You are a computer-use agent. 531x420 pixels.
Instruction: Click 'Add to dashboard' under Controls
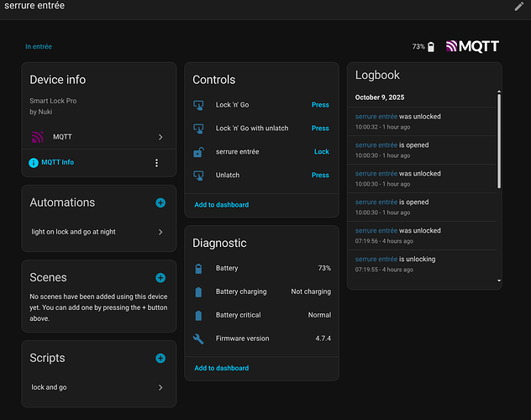[221, 205]
